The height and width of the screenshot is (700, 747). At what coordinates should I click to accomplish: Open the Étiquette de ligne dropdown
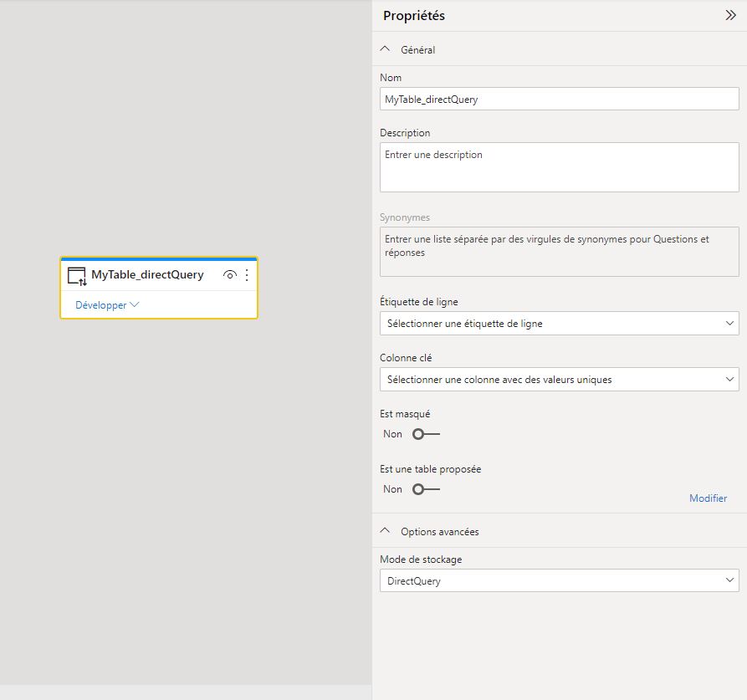[560, 324]
